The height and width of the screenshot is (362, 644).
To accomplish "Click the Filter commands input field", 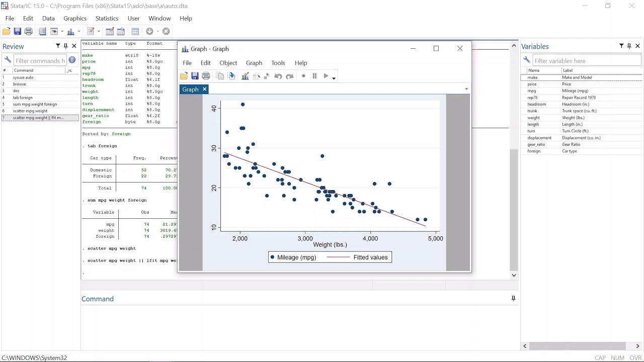I will 40,61.
